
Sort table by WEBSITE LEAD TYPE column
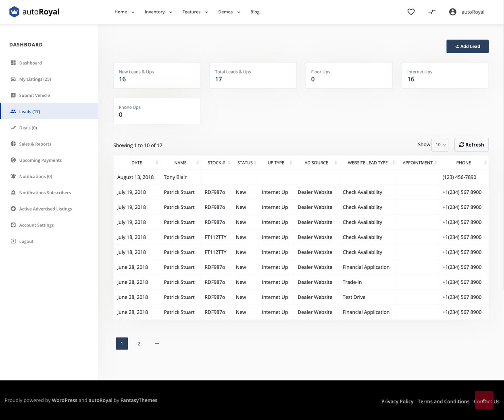(x=368, y=163)
